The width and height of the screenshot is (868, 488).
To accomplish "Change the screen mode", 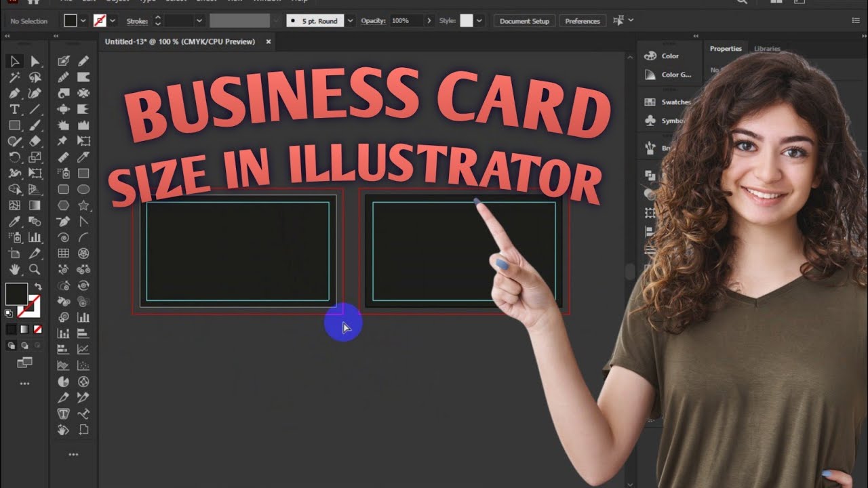I will pyautogui.click(x=24, y=363).
